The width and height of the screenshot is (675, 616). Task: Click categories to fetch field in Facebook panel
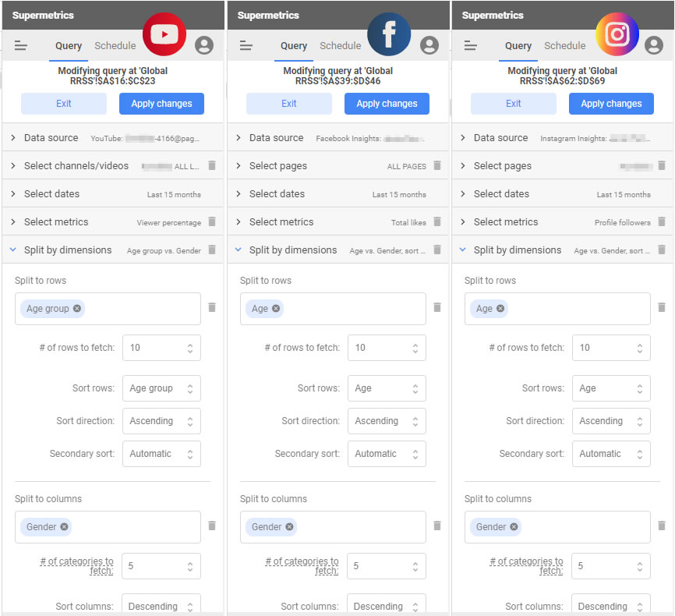pos(387,566)
